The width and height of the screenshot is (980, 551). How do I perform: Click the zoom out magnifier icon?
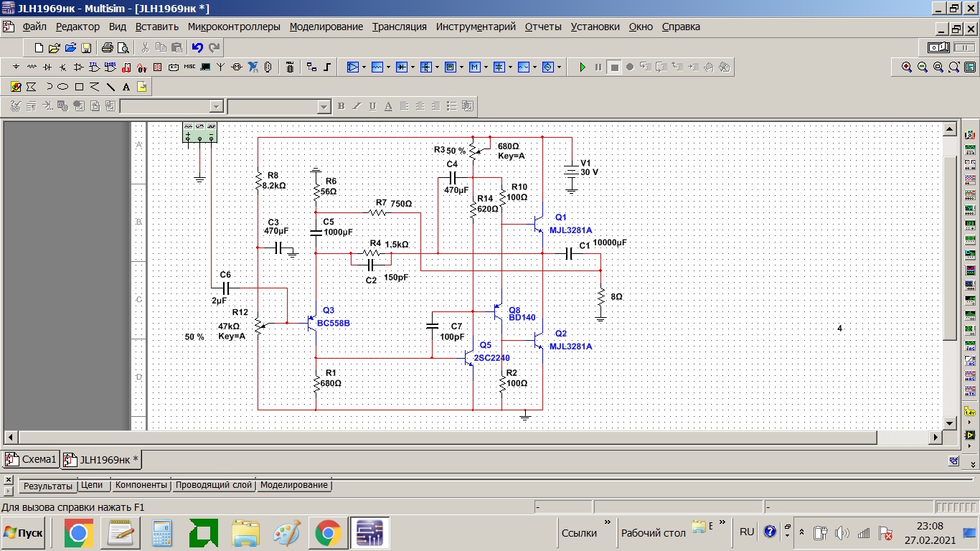pyautogui.click(x=923, y=67)
